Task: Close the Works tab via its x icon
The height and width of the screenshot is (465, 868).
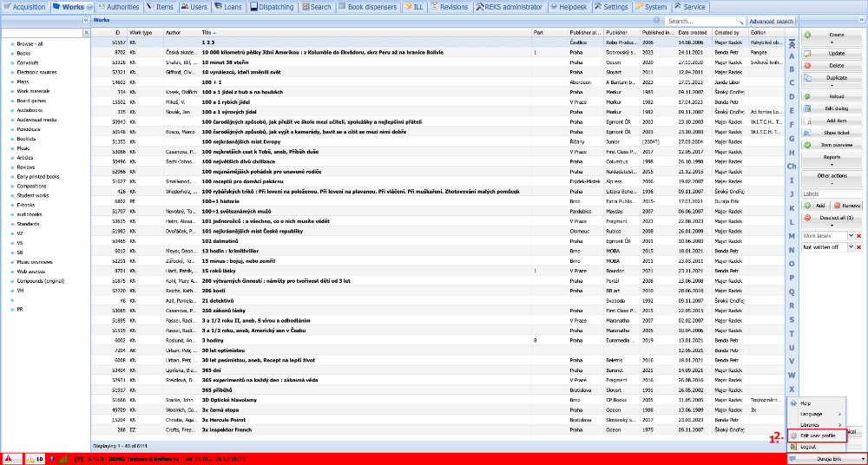Action: [x=90, y=7]
